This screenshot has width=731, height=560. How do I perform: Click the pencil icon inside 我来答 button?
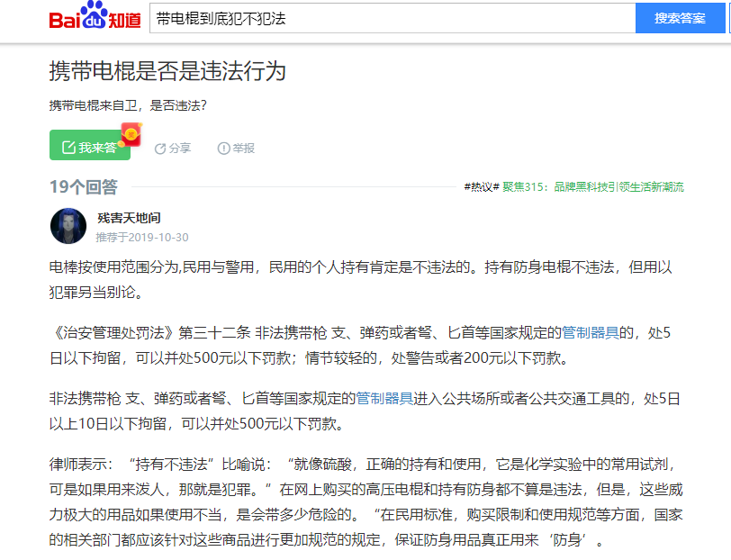67,147
